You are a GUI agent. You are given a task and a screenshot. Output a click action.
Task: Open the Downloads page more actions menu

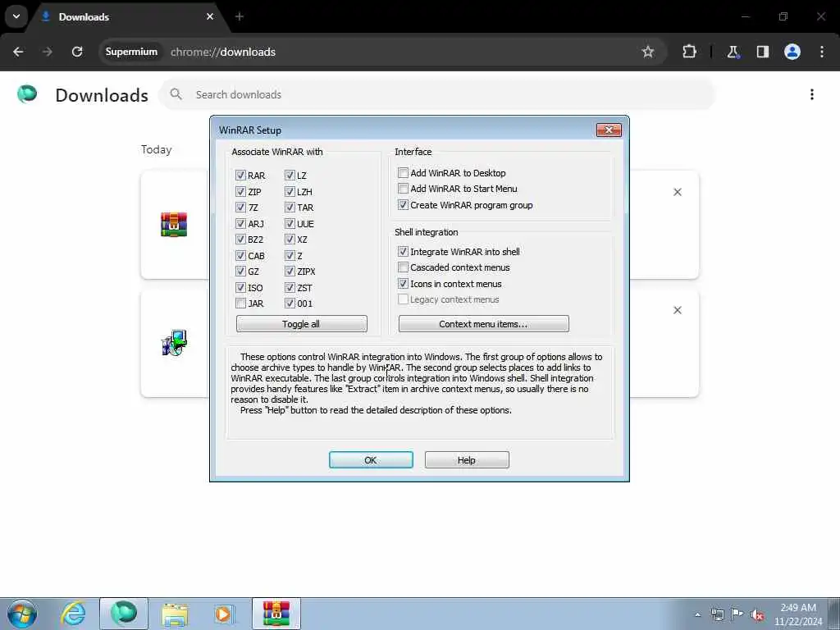coord(812,94)
